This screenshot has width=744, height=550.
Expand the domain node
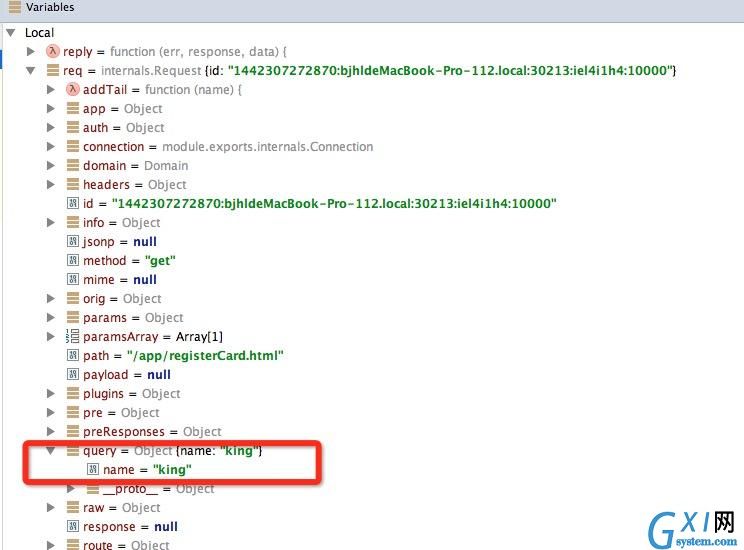(50, 165)
